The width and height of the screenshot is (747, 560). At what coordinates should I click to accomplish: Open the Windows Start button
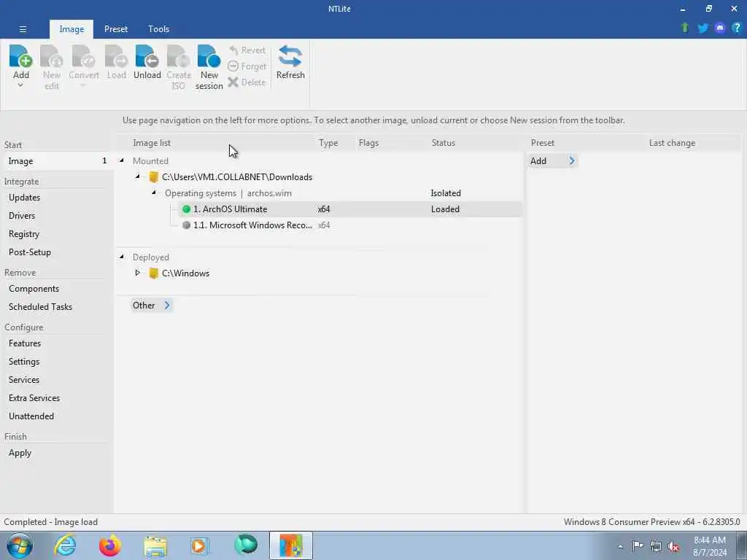[x=20, y=545]
